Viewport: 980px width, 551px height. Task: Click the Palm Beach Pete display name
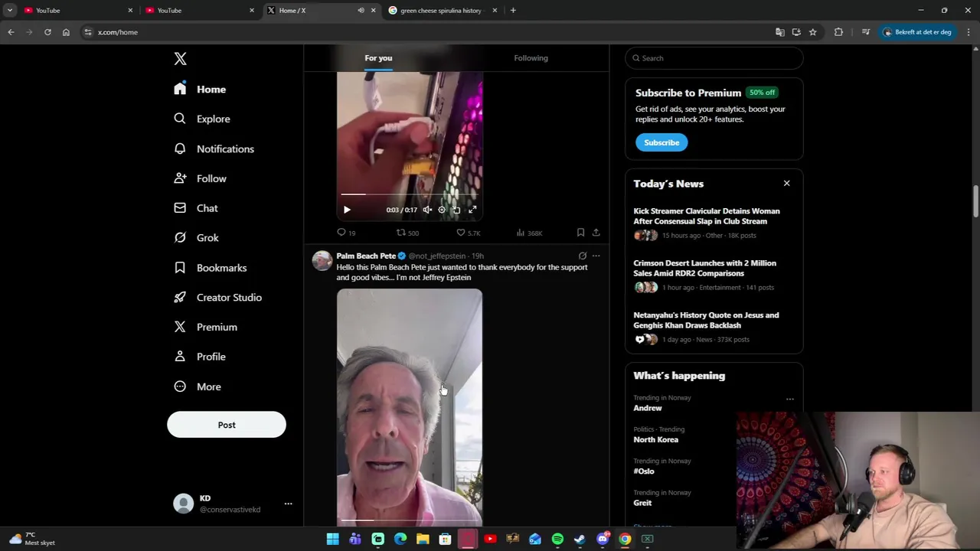(366, 256)
